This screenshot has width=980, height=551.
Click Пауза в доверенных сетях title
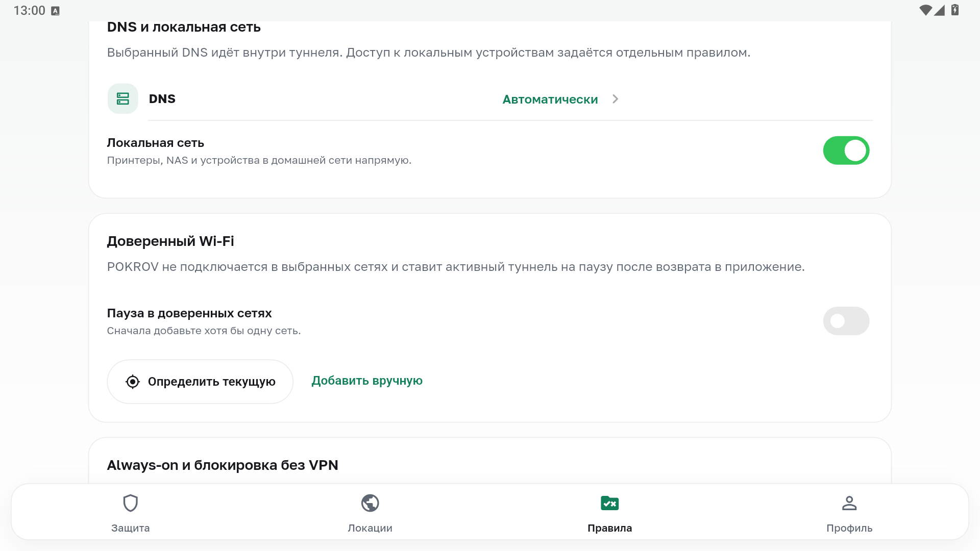coord(189,313)
